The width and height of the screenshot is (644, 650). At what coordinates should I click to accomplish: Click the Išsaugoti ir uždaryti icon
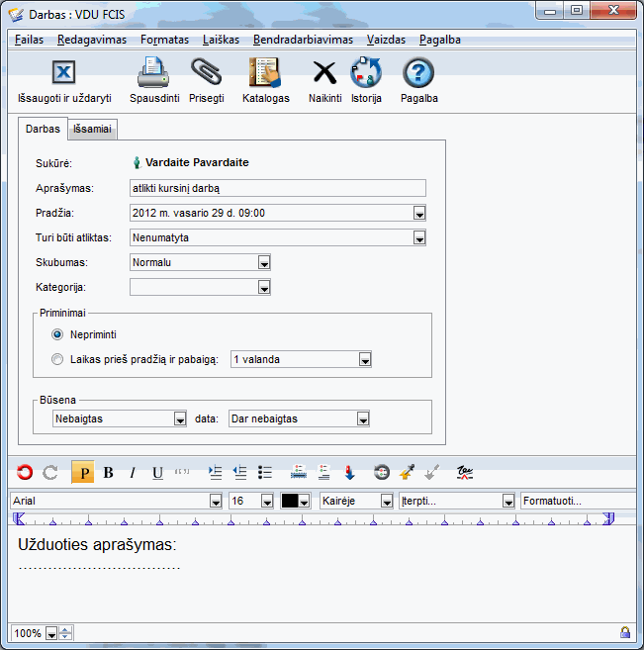[x=63, y=73]
